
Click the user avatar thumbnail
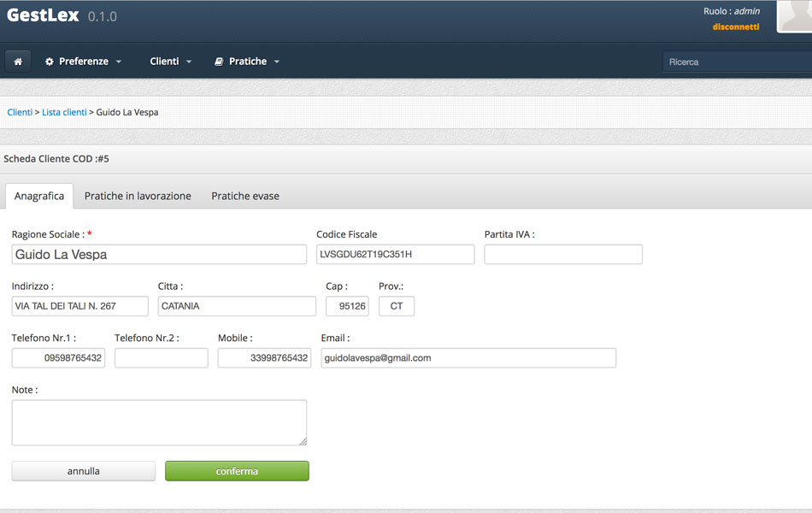tap(794, 16)
